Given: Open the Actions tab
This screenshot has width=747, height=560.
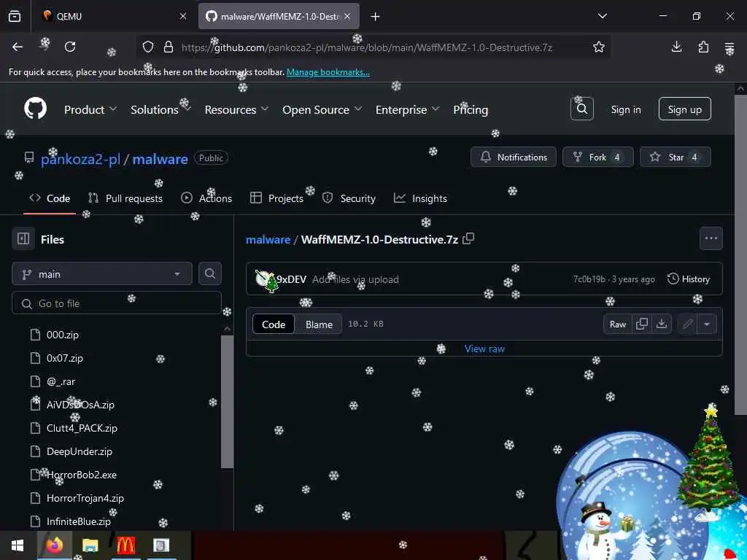Looking at the screenshot, I should (x=206, y=198).
